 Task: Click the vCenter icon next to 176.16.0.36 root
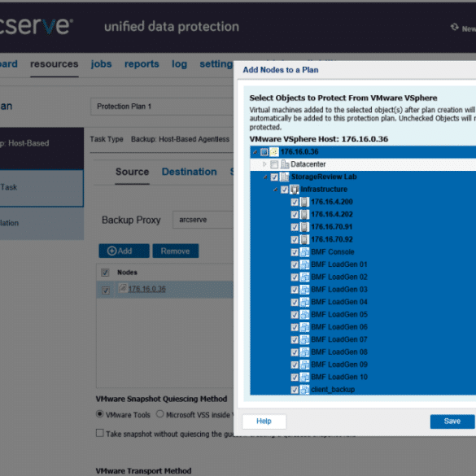(274, 152)
